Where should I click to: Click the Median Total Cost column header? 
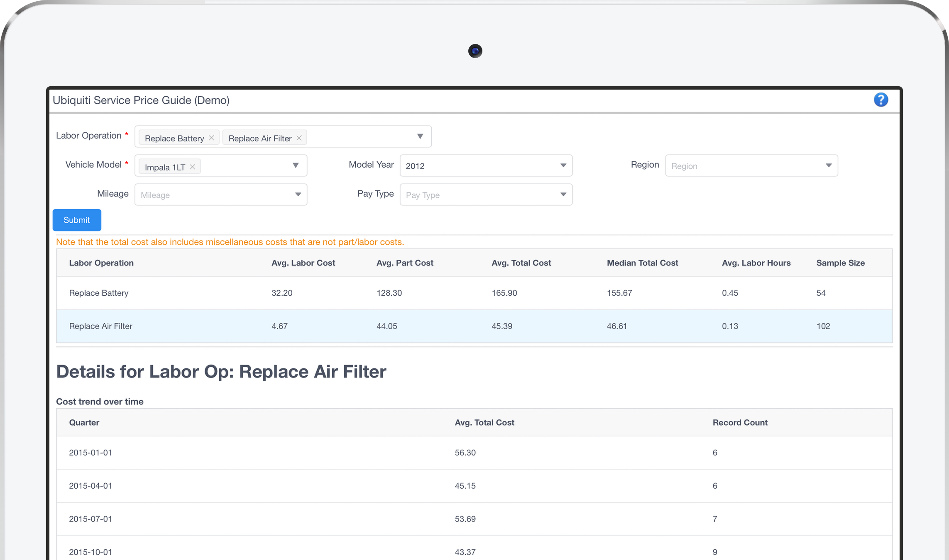642,263
